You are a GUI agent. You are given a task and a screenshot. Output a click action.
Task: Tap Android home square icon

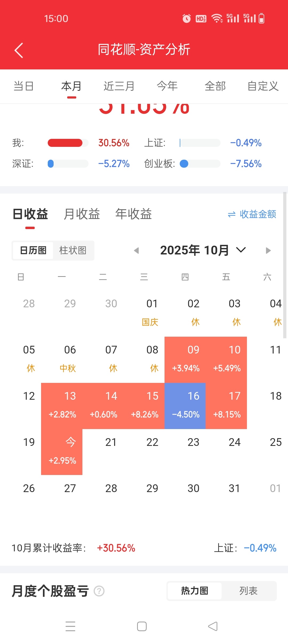click(142, 626)
